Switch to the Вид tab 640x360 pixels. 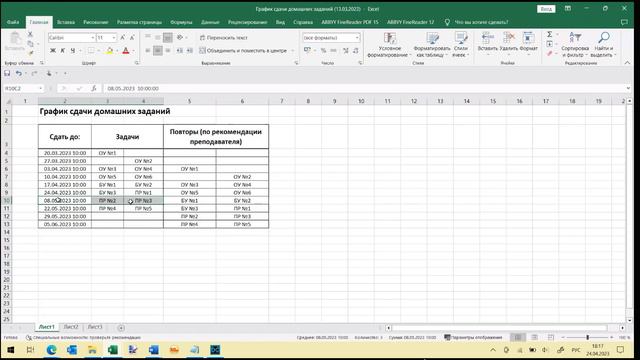(x=280, y=22)
